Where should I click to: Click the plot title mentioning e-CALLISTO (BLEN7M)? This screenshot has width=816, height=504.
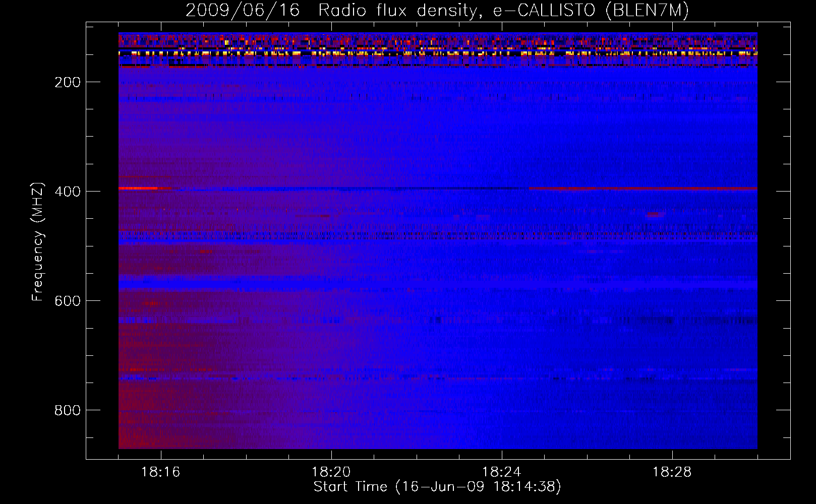coord(437,11)
